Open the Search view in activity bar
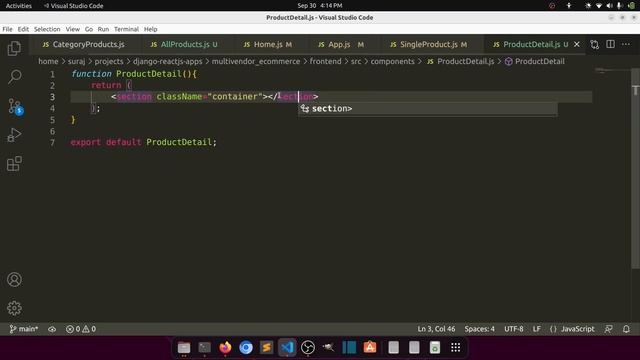640x360 pixels. point(14,77)
